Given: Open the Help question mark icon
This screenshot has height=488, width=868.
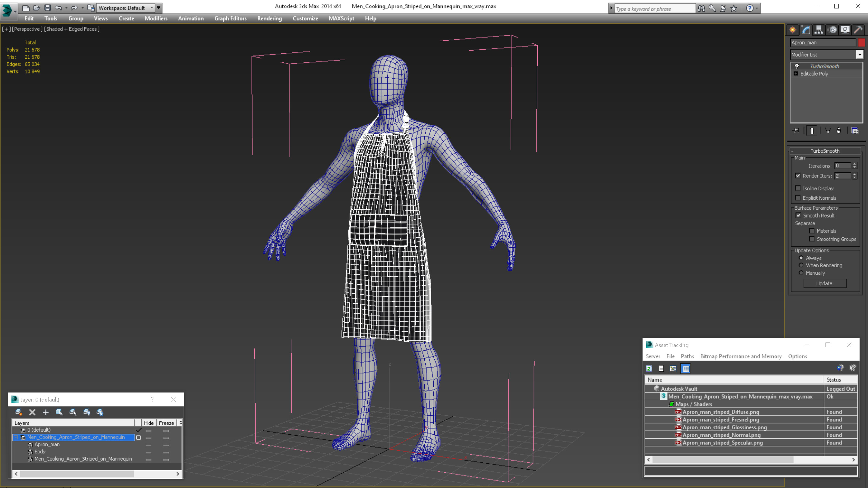Looking at the screenshot, I should [749, 8].
